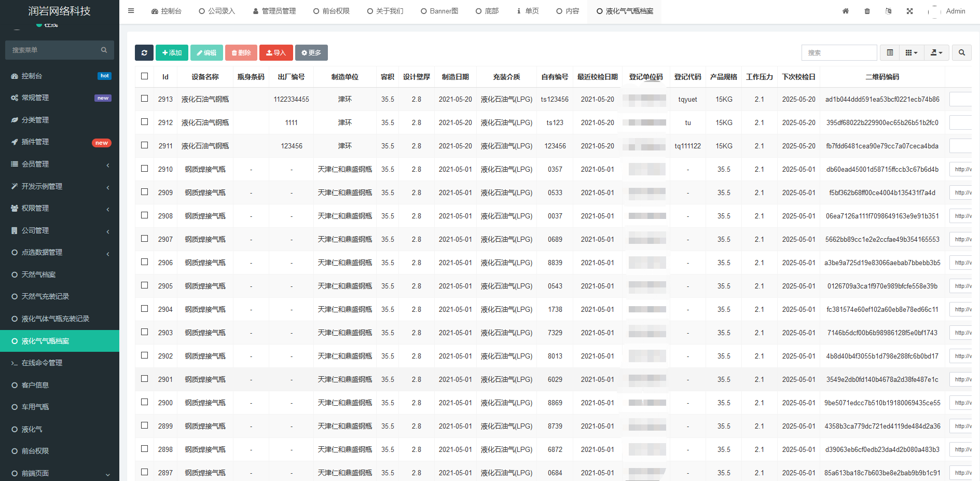Open 客户信息 in the sidebar
Screen dimensions: 980x481
click(x=60, y=385)
